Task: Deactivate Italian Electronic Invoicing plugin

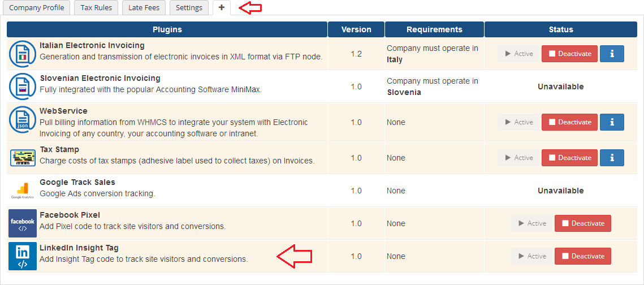Action: 570,54
